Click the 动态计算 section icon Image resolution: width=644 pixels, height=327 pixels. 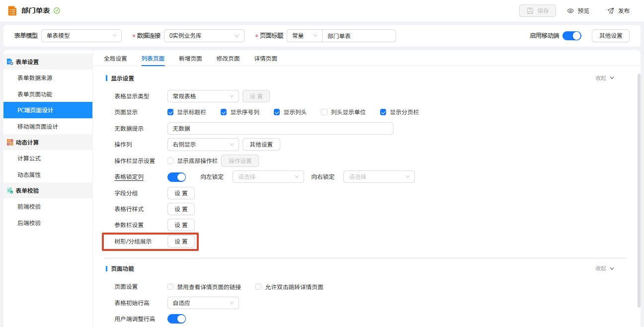(10, 143)
